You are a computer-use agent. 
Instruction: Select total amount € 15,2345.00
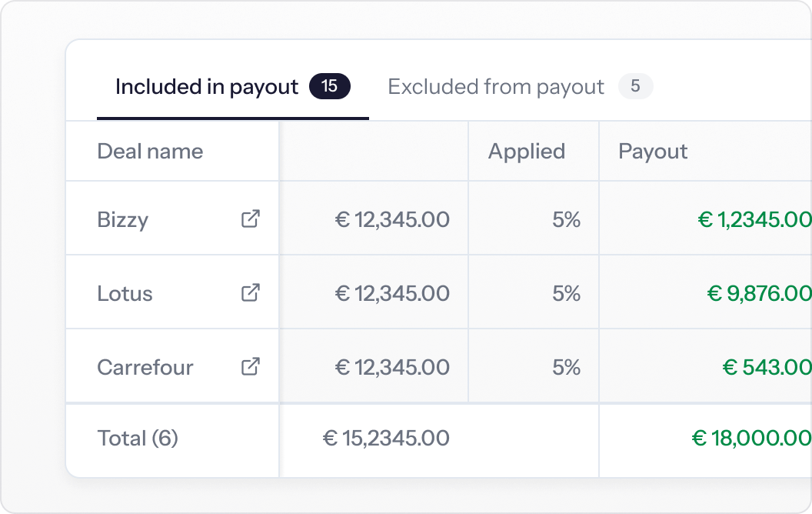[x=386, y=439]
